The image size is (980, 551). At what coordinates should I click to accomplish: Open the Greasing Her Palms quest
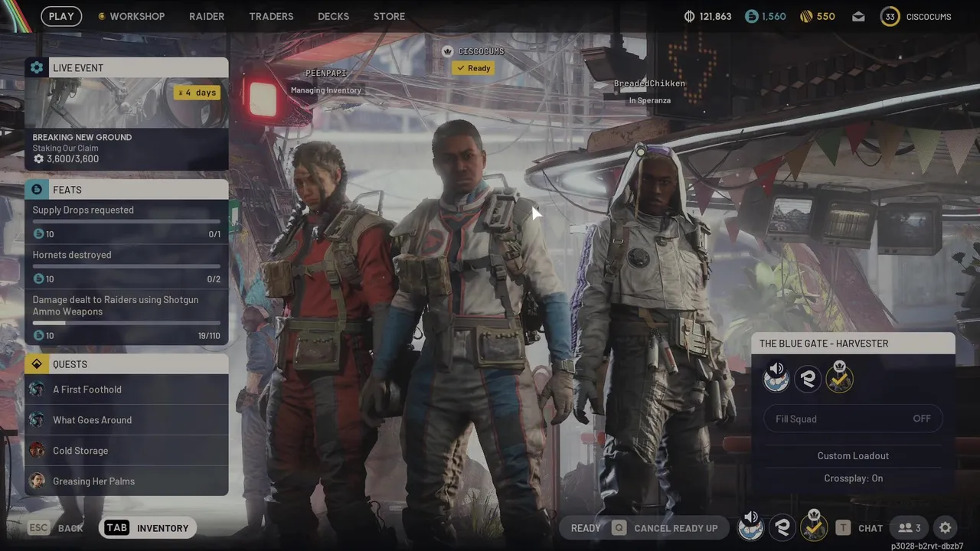tap(126, 481)
